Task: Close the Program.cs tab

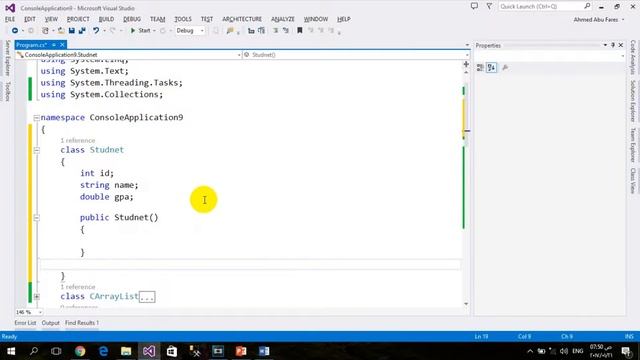Action: pos(62,45)
